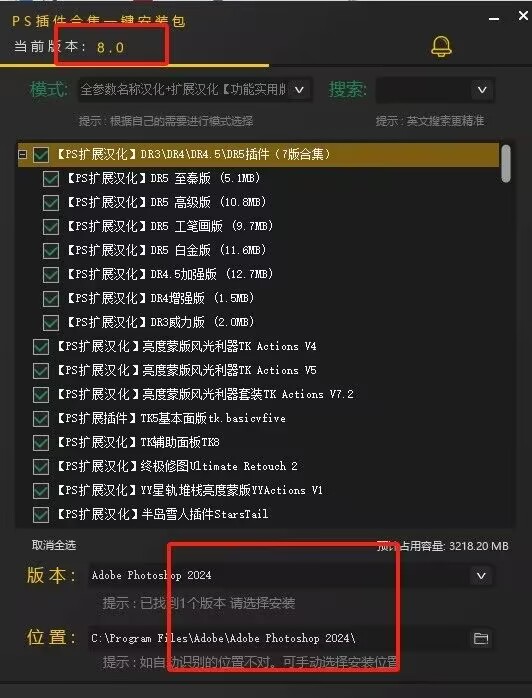Viewport: 532px width, 698px height.
Task: Click the install location path field
Action: click(278, 638)
